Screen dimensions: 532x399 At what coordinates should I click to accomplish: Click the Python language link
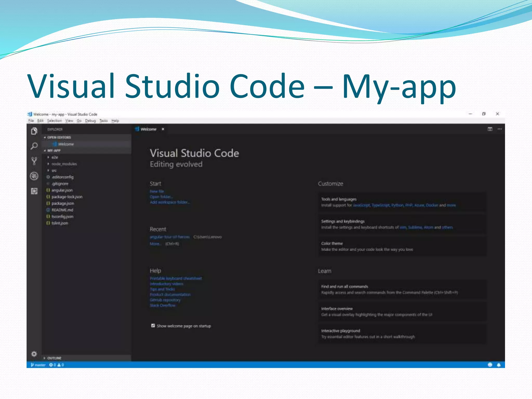click(397, 205)
